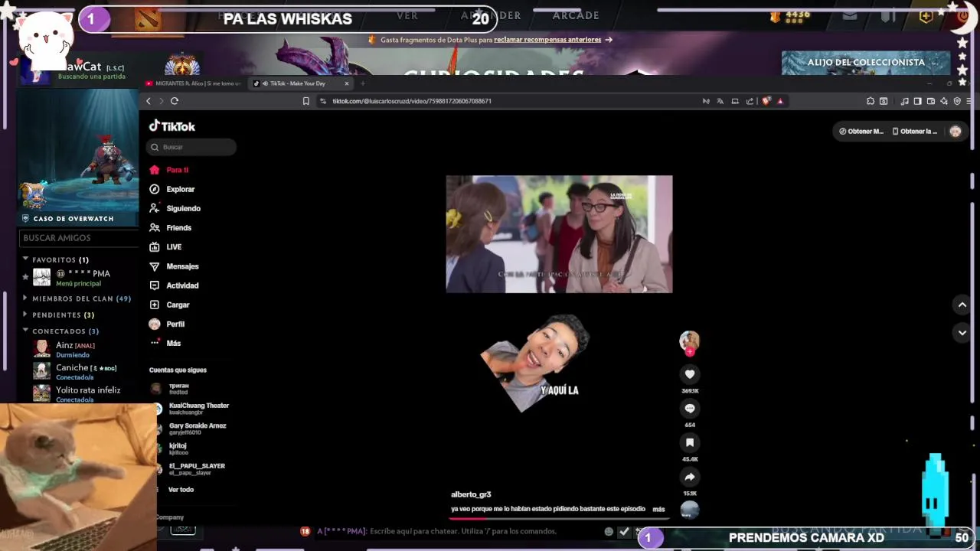Share the video with the arrow icon
980x551 pixels.
point(690,477)
